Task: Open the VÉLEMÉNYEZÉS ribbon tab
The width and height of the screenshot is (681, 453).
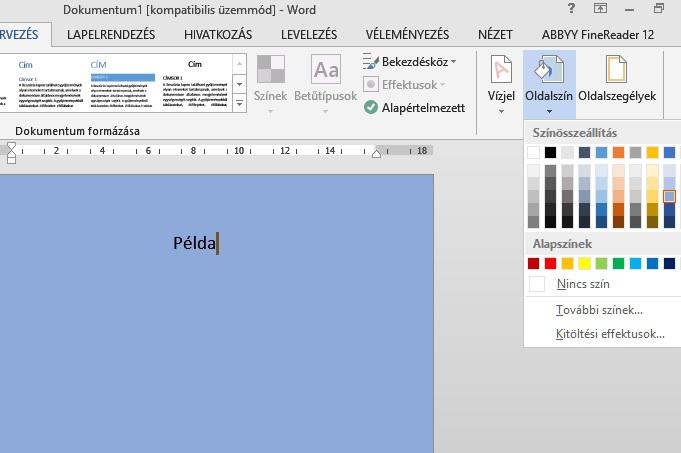Action: [x=407, y=35]
